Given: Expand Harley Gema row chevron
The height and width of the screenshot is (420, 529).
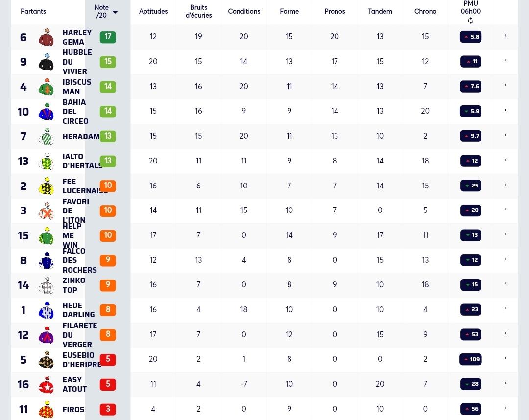Looking at the screenshot, I should click(x=505, y=35).
